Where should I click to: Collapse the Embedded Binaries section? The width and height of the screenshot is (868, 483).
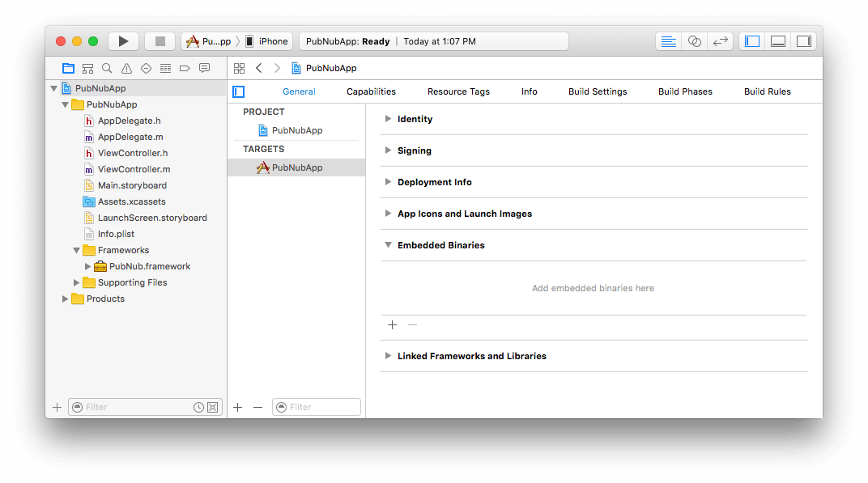tap(388, 245)
